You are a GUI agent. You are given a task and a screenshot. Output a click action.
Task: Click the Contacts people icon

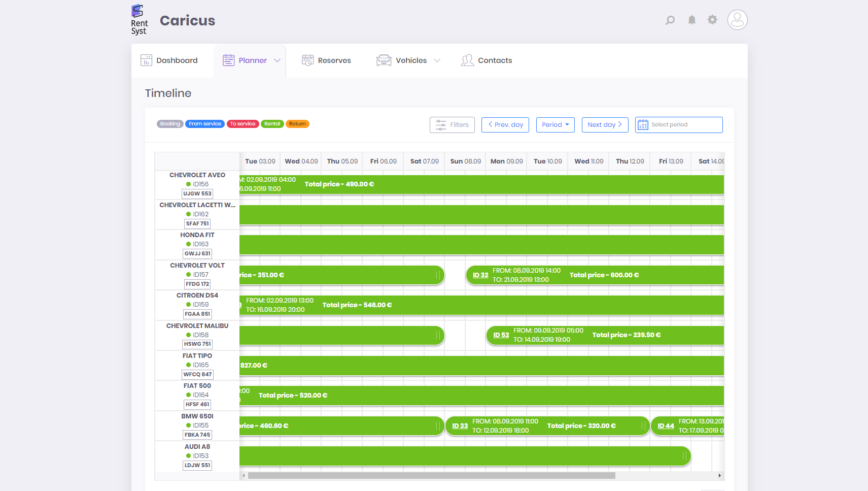click(x=467, y=60)
